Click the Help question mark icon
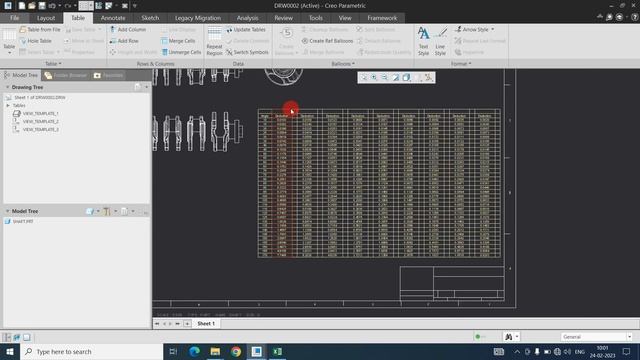The width and height of the screenshot is (640, 360). tap(634, 17)
